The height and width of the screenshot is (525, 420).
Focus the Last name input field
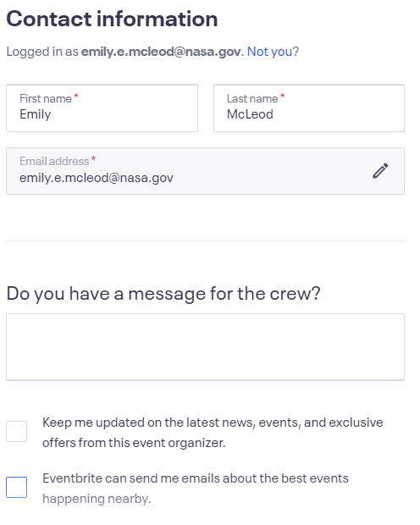[x=309, y=108]
